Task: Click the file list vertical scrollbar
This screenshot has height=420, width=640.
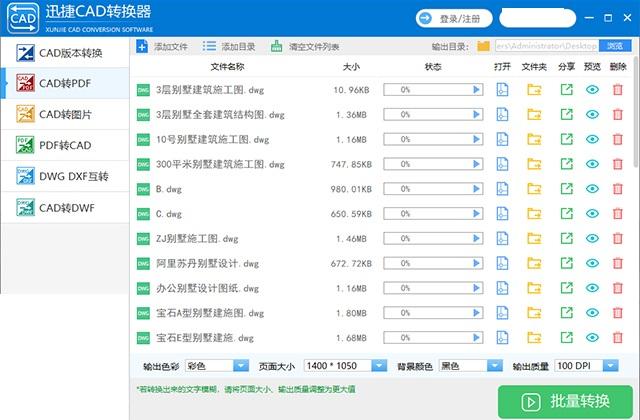Action: tap(636, 112)
